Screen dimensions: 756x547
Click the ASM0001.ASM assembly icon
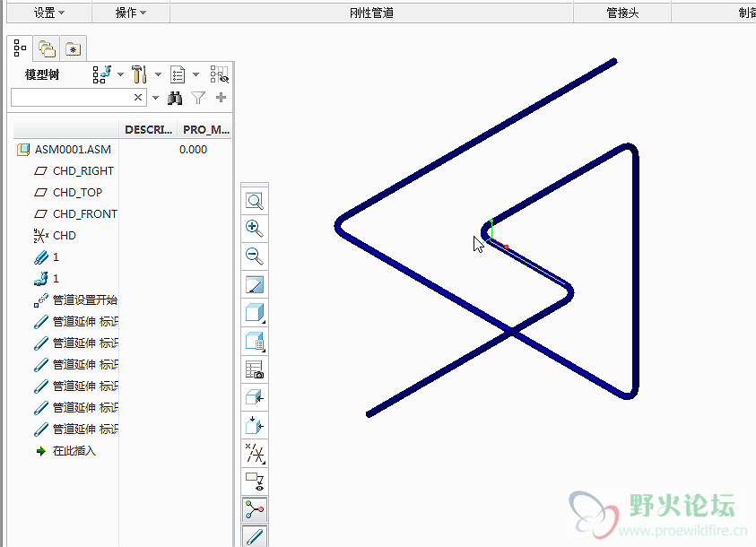pyautogui.click(x=23, y=150)
